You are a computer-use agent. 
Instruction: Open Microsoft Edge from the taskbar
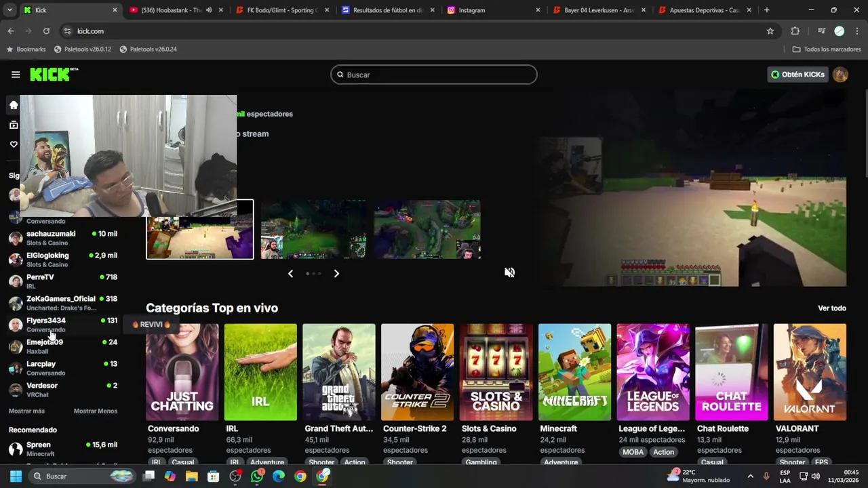click(279, 476)
